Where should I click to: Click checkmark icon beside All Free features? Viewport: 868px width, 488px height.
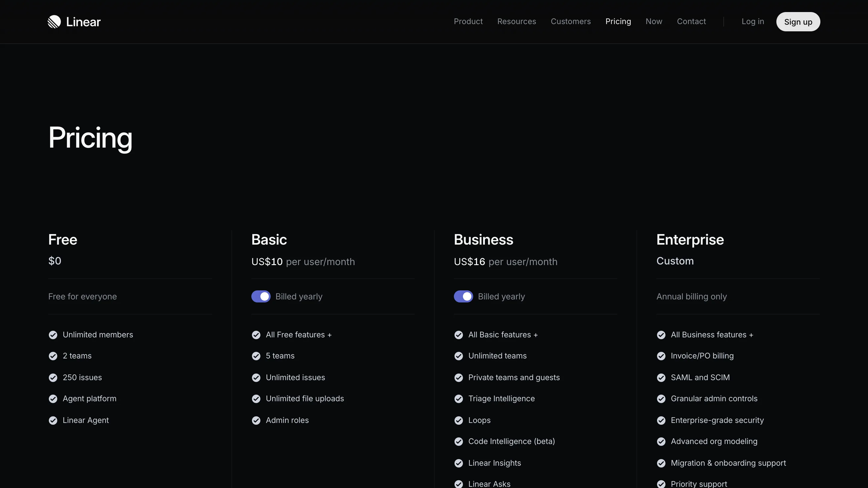tap(256, 335)
